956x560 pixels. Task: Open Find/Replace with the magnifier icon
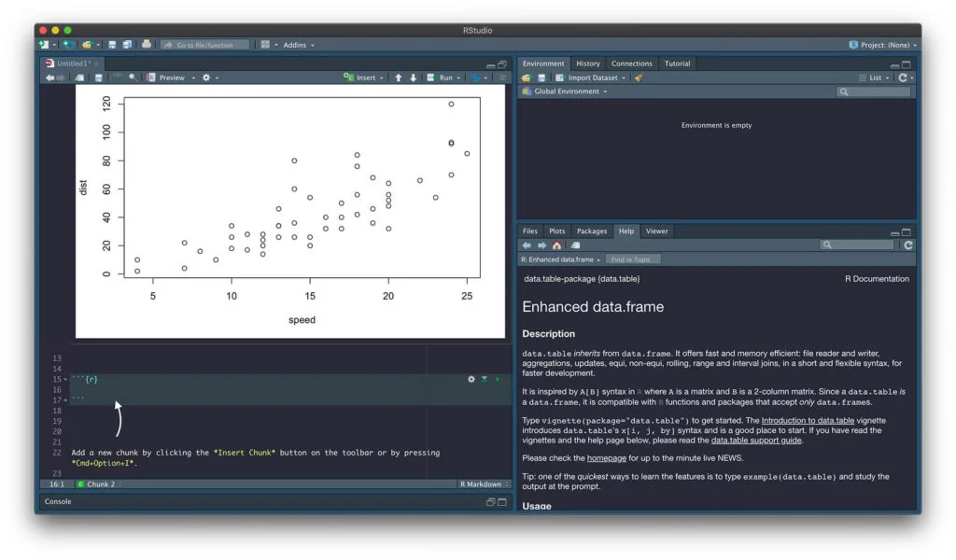tap(133, 77)
